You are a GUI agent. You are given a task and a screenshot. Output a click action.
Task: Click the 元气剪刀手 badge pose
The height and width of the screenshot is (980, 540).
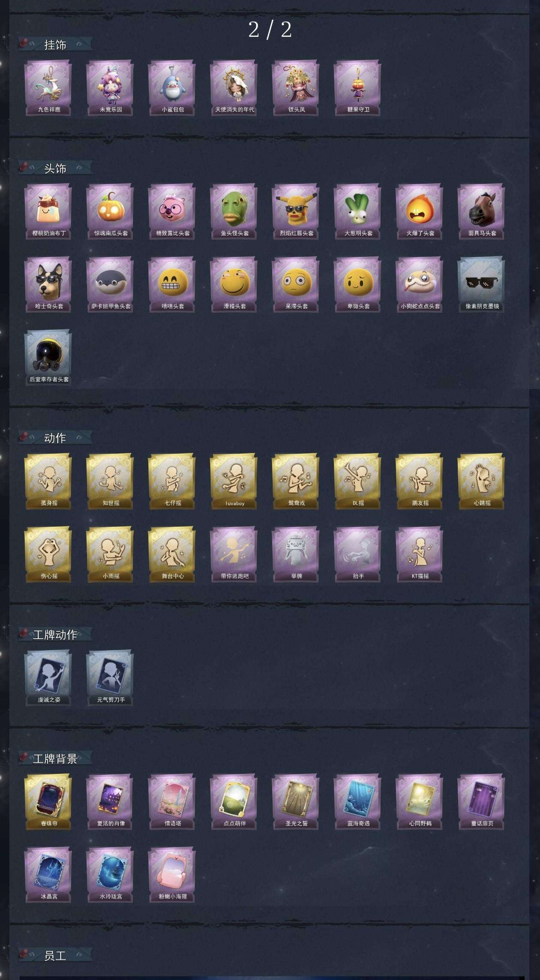(110, 678)
